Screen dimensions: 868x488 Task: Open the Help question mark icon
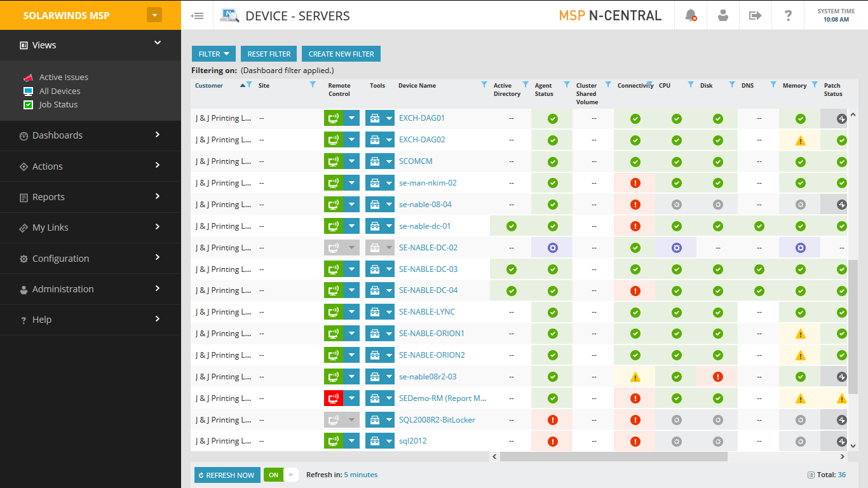coord(788,15)
